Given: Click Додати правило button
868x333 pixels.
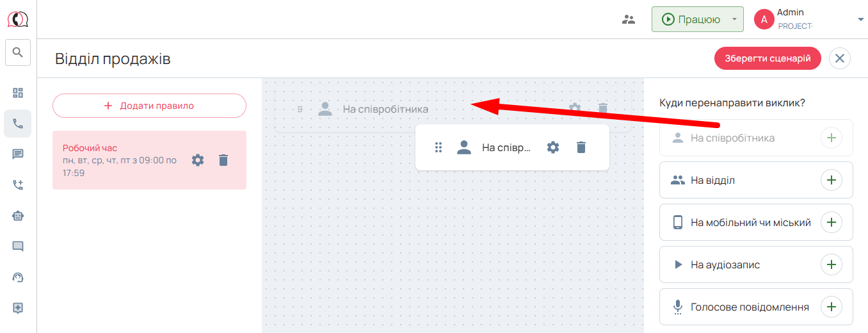Looking at the screenshot, I should (149, 106).
